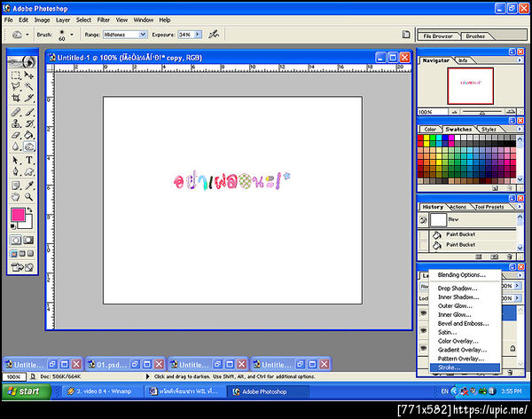Open the Layers panel menu arrow
The image size is (532, 419).
[x=519, y=275]
